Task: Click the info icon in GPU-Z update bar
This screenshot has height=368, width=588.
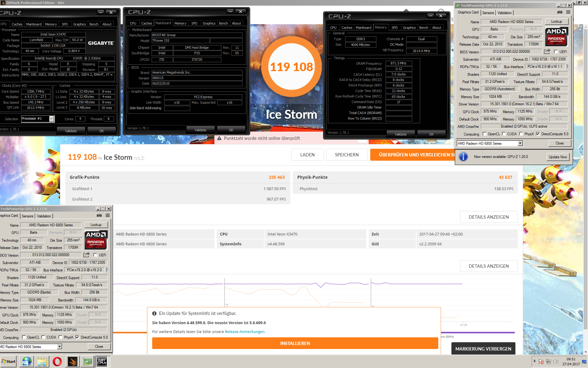Action: click(463, 157)
